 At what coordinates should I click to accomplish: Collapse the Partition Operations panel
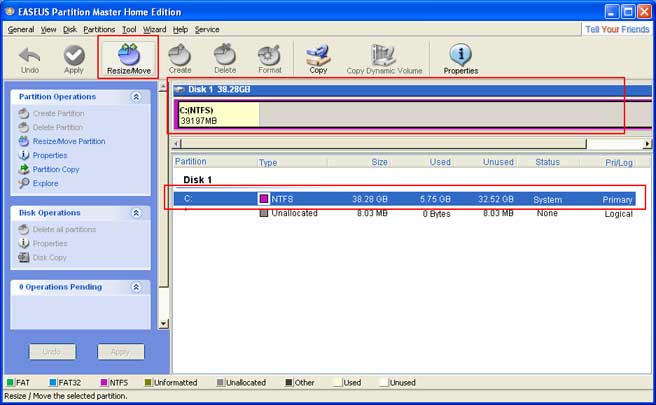pyautogui.click(x=136, y=97)
